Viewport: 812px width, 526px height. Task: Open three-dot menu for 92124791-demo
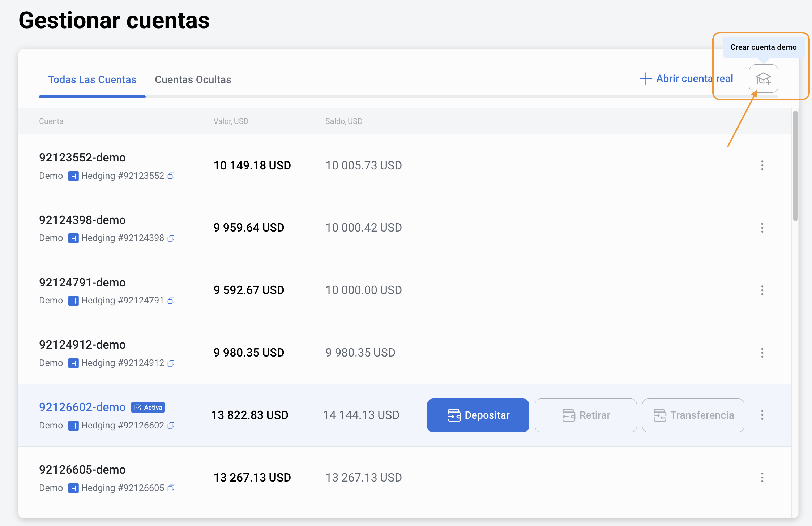762,290
